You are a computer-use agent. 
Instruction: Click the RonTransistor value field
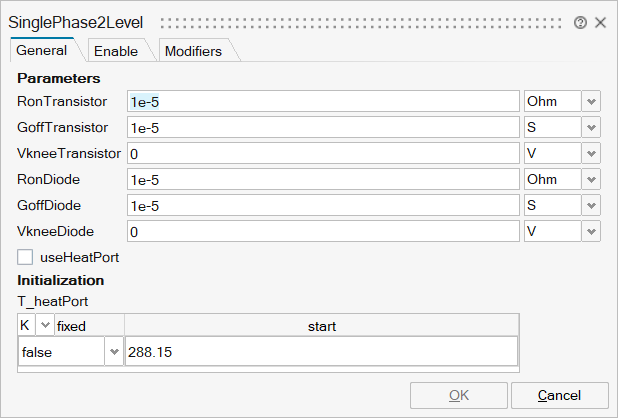click(x=323, y=101)
